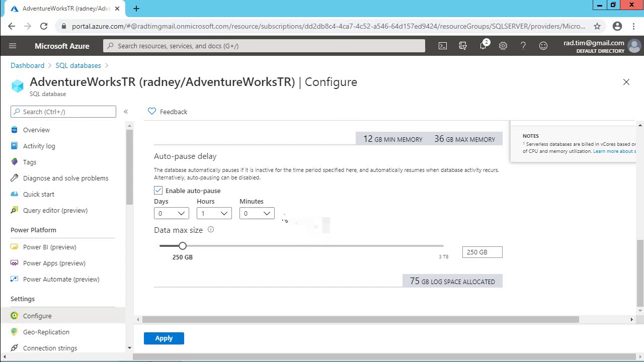Click Learn more about link in Notes
This screenshot has width=644, height=362.
point(615,151)
